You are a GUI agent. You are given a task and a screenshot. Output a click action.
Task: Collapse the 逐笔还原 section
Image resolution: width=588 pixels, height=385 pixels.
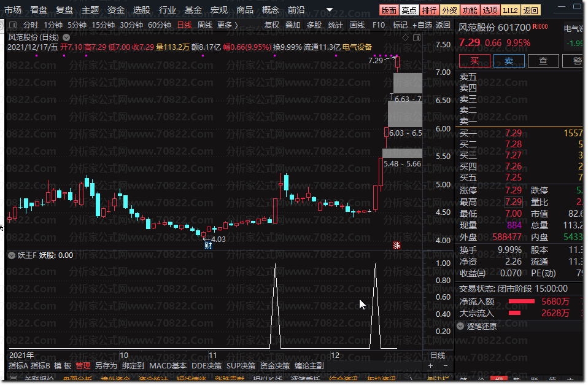[460, 326]
